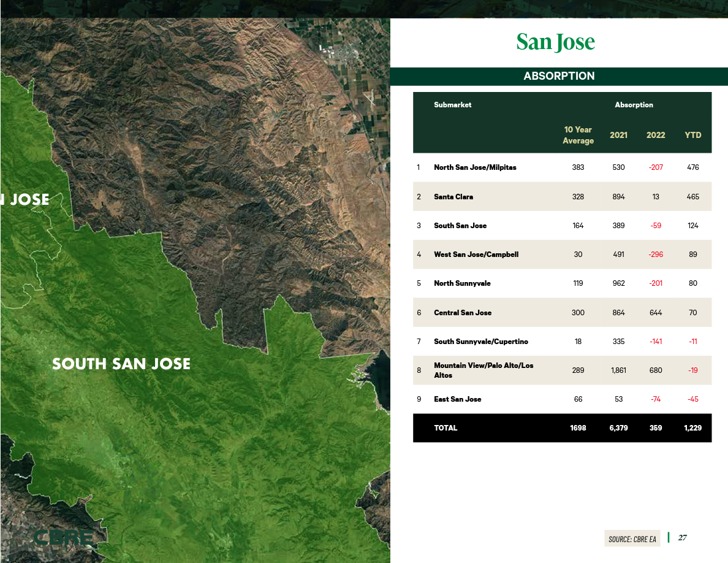Click North Sunnyvale 10-year value 119
728x563 pixels.
[x=578, y=283]
